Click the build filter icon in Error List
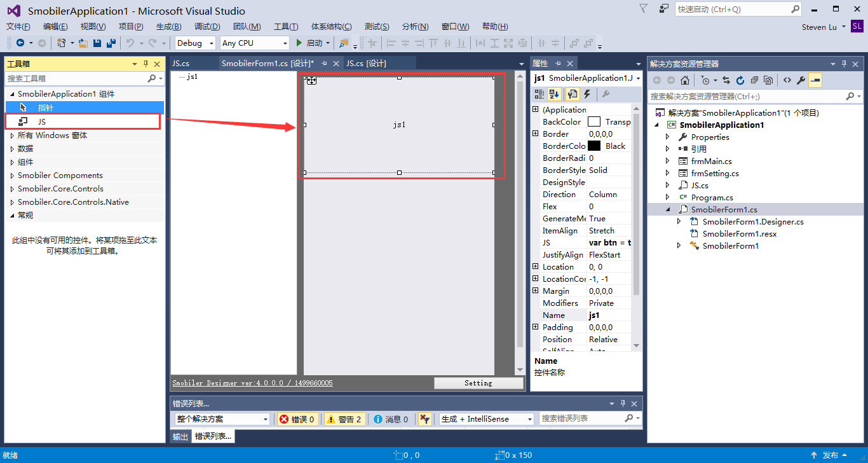This screenshot has height=463, width=868. pos(425,419)
